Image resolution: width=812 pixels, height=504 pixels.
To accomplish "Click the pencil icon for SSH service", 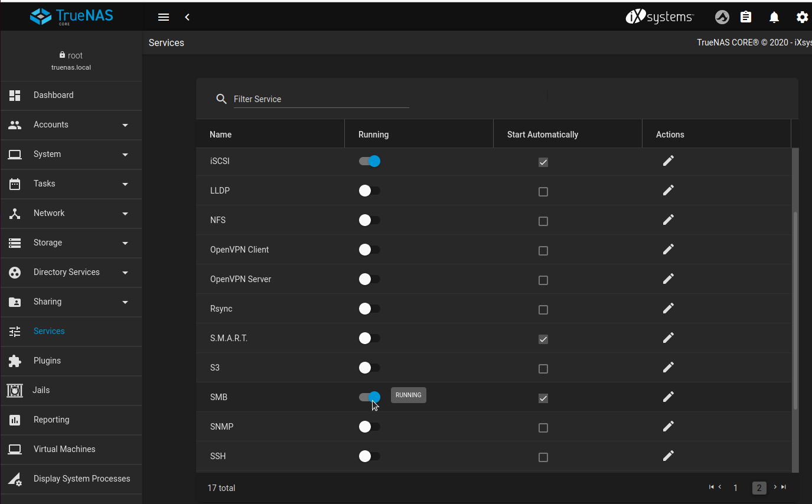I will point(668,456).
